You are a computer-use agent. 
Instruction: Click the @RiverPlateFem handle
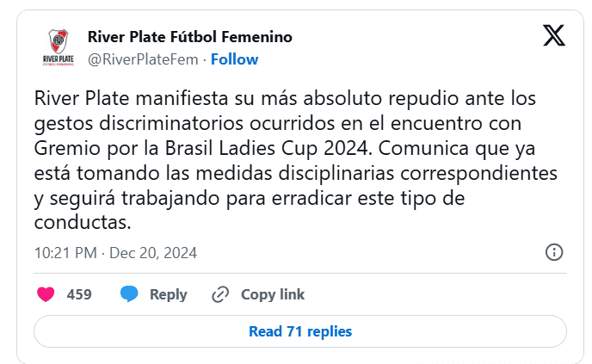(143, 59)
